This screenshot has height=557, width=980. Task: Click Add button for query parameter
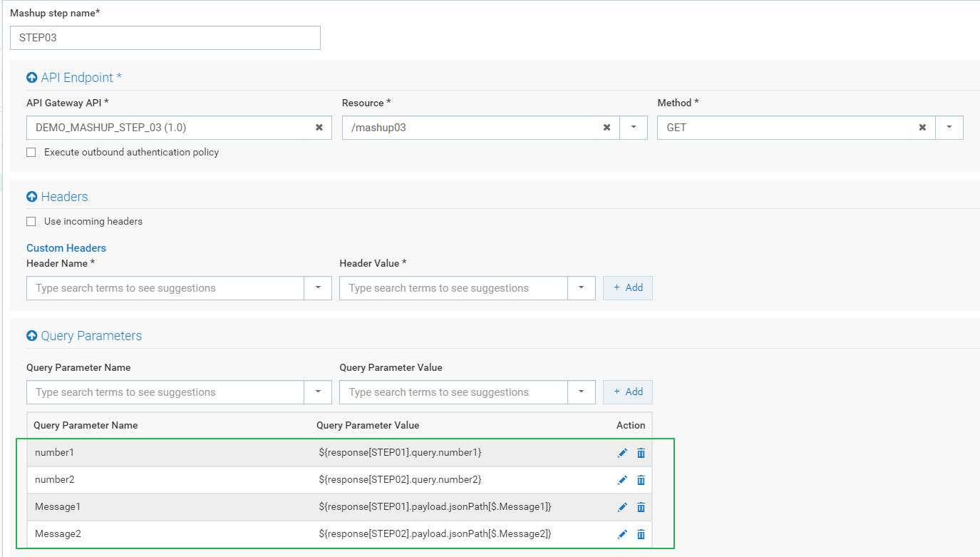tap(628, 392)
